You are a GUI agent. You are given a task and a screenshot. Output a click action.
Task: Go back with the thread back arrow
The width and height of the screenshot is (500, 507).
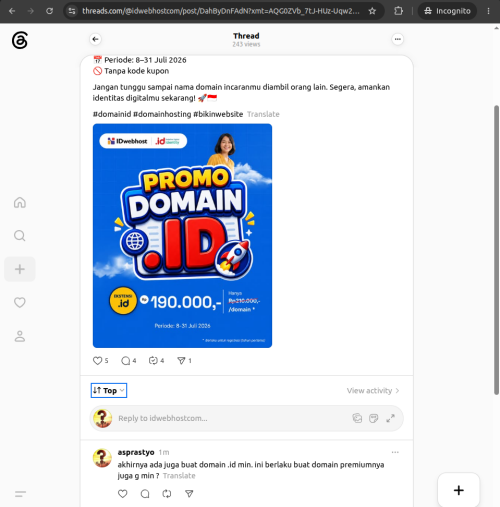(x=95, y=39)
